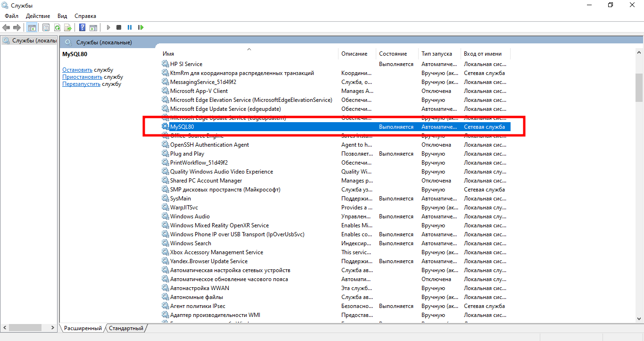Image resolution: width=644 pixels, height=341 pixels.
Task: Select the Агент политики IPsec row
Action: (335, 306)
